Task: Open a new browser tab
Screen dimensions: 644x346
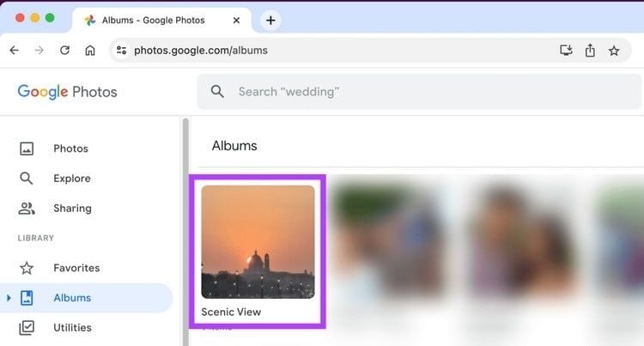Action: (270, 19)
